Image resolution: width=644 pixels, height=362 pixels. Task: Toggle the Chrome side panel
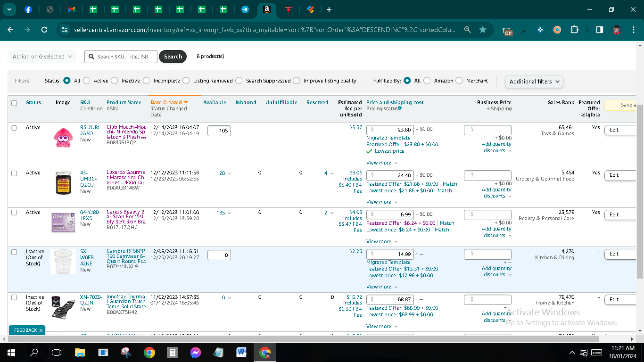pos(599,30)
